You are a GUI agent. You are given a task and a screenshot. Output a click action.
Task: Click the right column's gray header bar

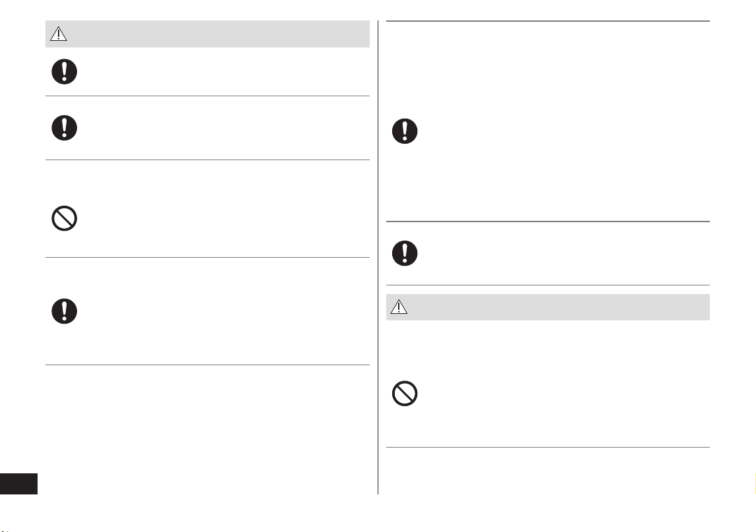548,307
